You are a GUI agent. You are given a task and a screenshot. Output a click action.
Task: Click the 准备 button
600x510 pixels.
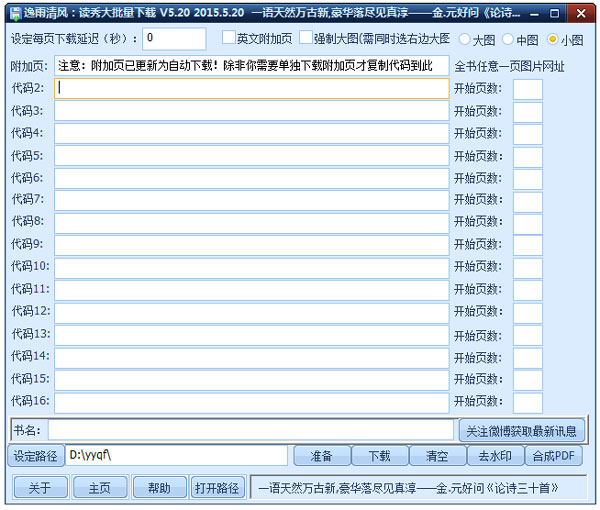coord(321,456)
